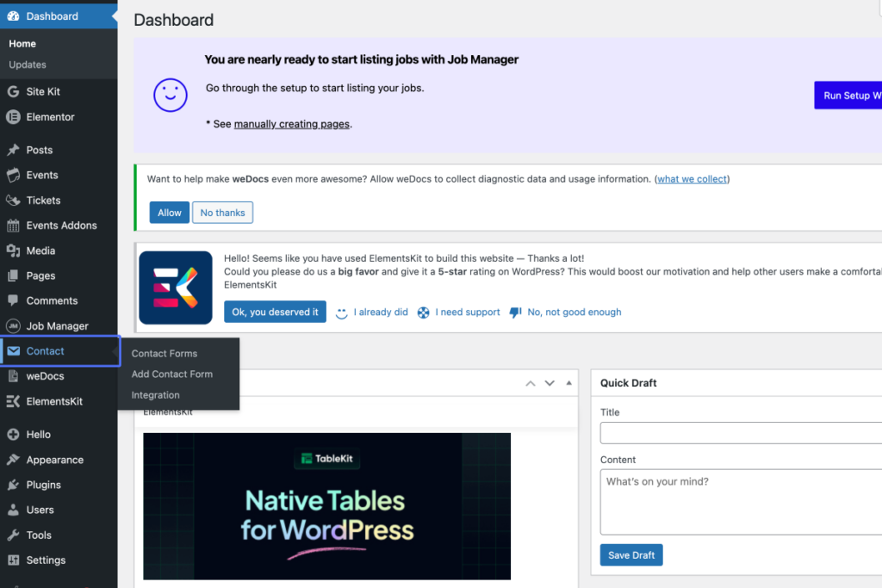
Task: Click the Users person icon
Action: 13,510
